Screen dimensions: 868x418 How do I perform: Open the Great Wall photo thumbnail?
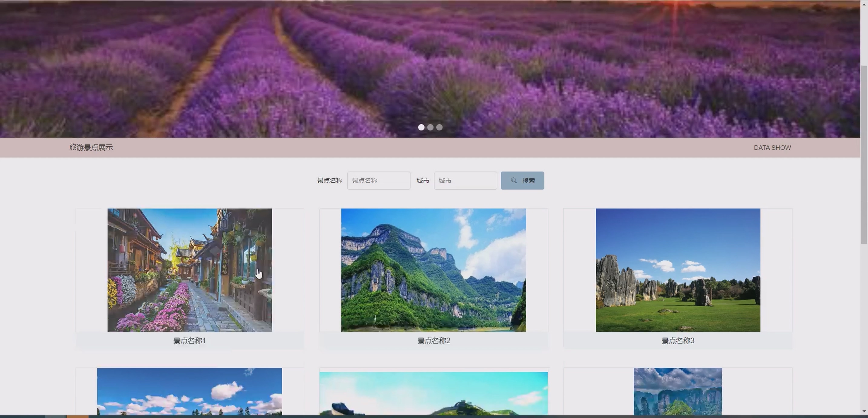click(433, 394)
